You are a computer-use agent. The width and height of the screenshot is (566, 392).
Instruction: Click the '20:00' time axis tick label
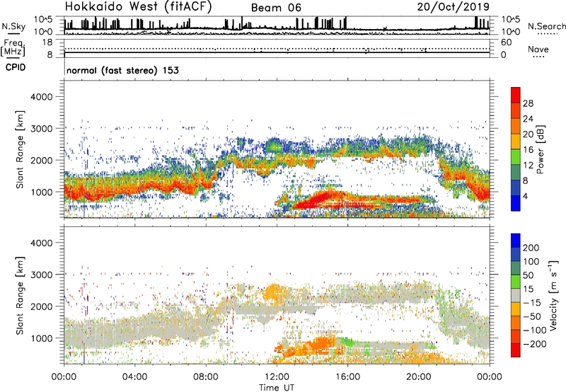pyautogui.click(x=419, y=377)
